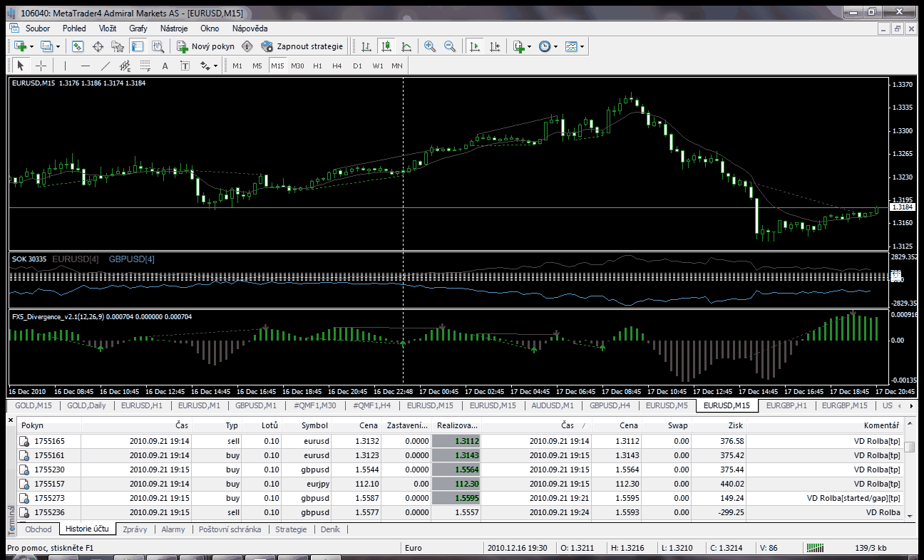
Task: Open the Templates icon
Action: pos(571,46)
